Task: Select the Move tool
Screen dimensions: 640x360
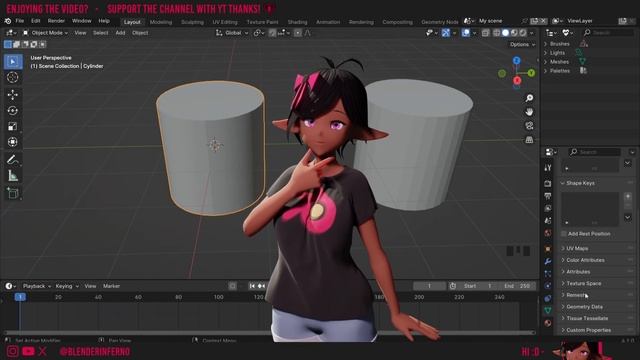Action: point(13,95)
